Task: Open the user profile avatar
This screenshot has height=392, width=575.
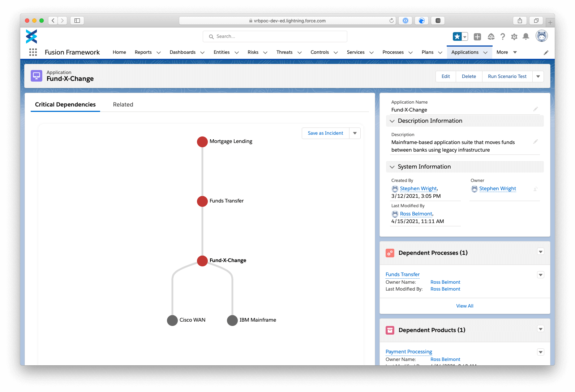Action: (x=541, y=36)
